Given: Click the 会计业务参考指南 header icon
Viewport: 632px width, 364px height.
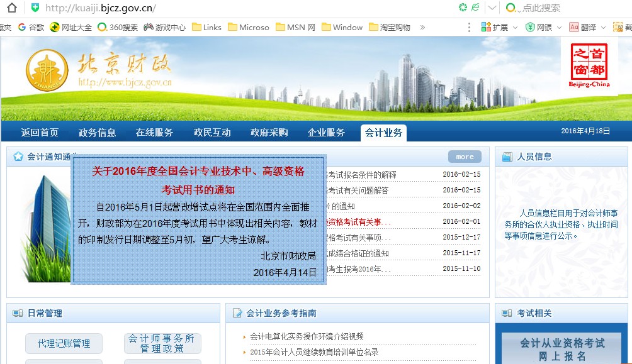Looking at the screenshot, I should 237,313.
